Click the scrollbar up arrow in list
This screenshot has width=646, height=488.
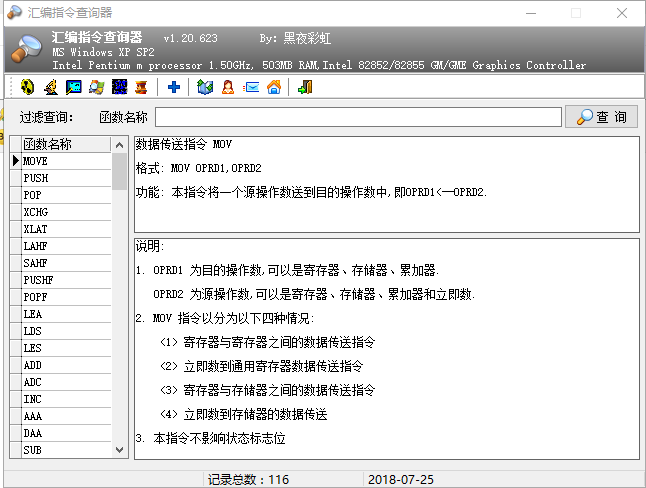click(x=120, y=144)
